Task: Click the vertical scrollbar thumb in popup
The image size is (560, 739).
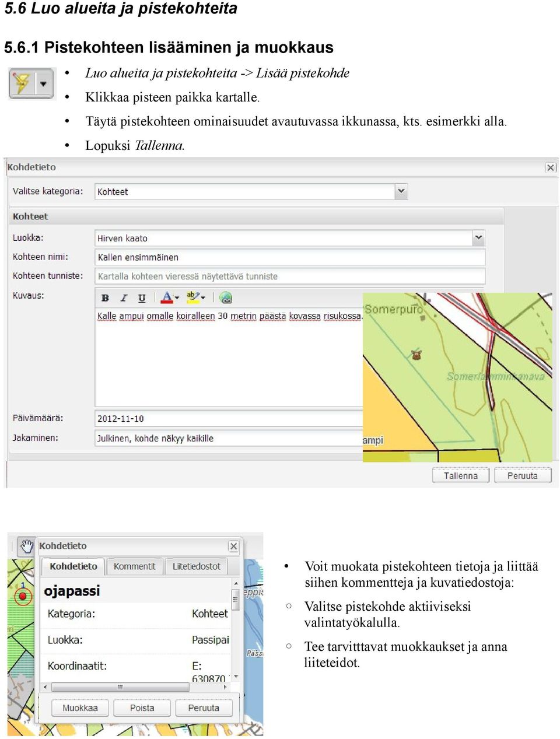Action: (236, 599)
